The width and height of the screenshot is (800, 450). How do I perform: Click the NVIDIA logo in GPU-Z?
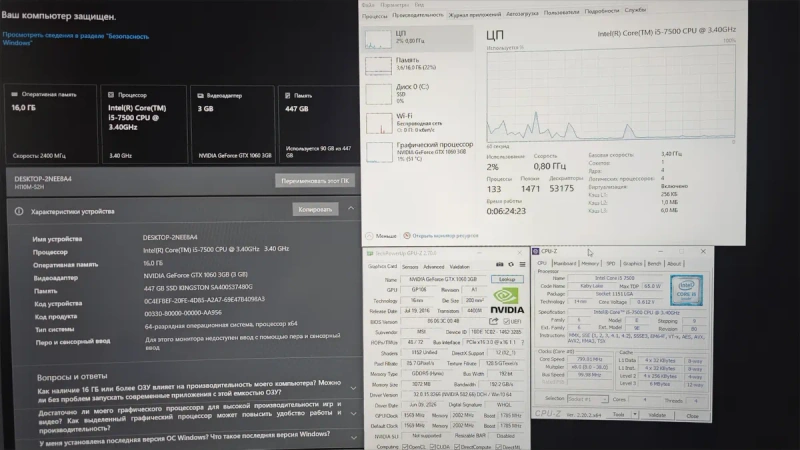(x=507, y=301)
